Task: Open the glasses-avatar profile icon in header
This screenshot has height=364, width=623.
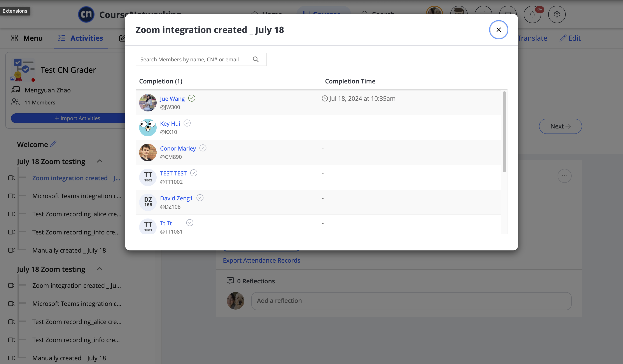Action: point(458,14)
